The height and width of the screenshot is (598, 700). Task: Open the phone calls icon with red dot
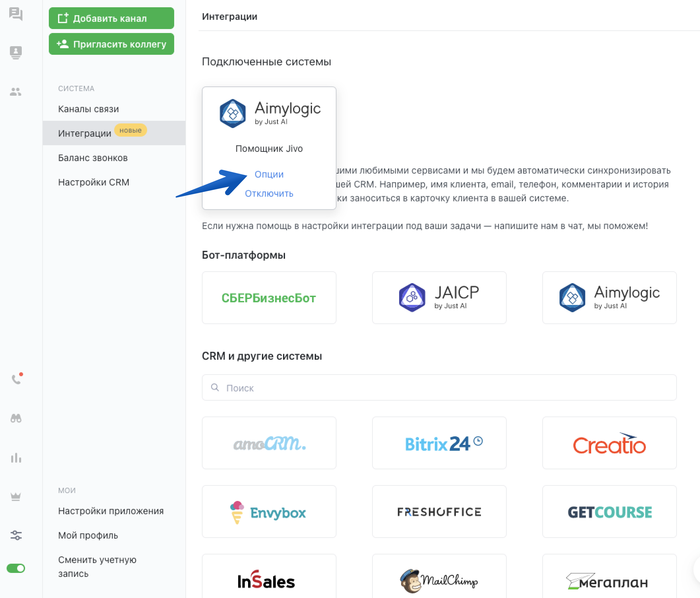[16, 379]
